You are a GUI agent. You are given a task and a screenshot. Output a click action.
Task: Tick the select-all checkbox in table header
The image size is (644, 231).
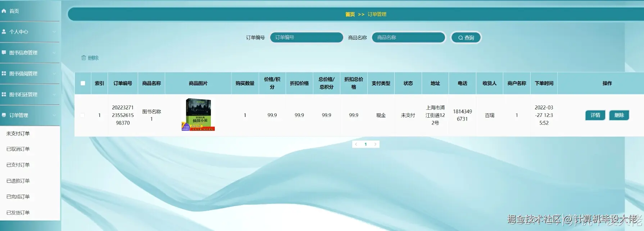coord(83,83)
